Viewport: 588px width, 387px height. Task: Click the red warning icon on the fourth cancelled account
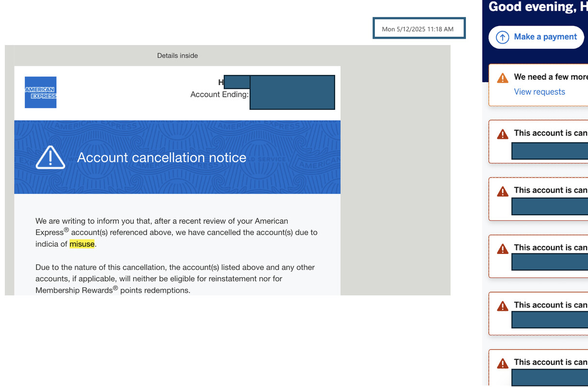pos(503,306)
